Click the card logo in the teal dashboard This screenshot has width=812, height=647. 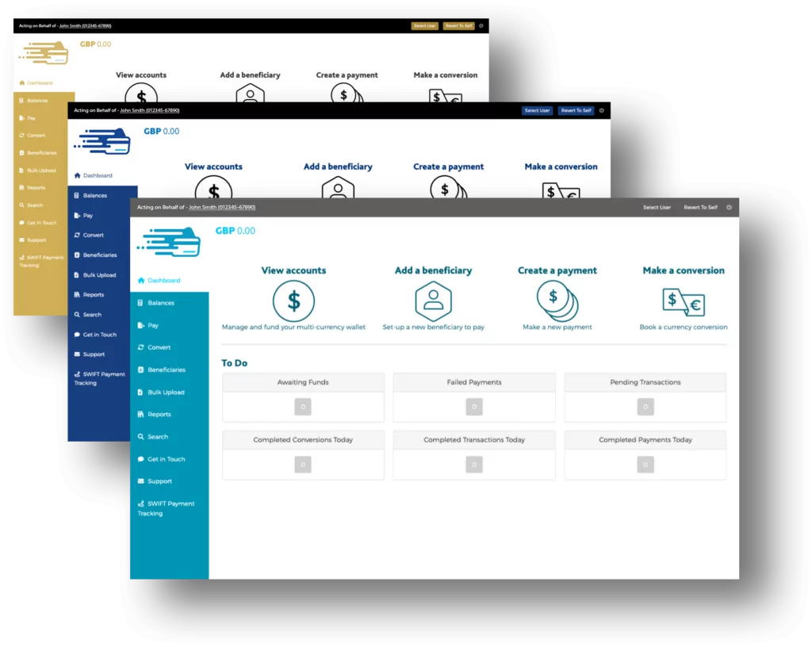[x=169, y=242]
